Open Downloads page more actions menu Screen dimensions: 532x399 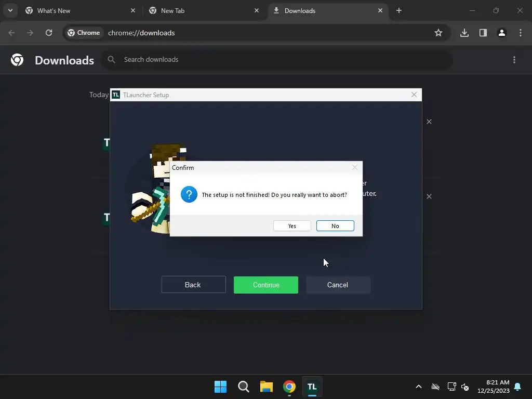(514, 60)
